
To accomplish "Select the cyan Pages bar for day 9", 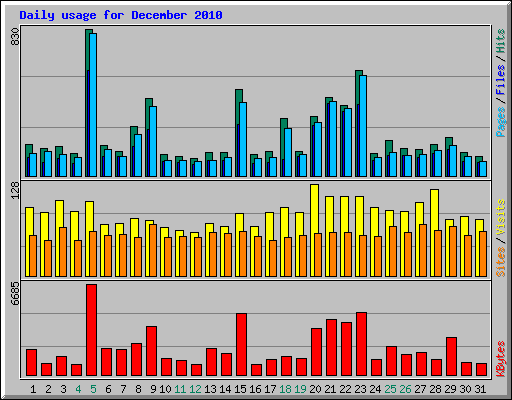I will pyautogui.click(x=153, y=141).
